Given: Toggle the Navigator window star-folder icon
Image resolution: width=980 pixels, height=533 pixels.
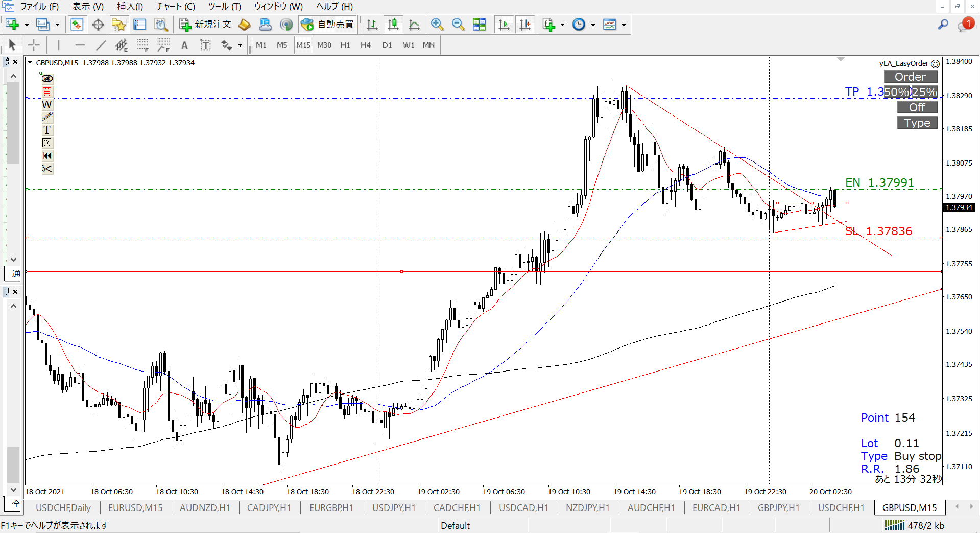Looking at the screenshot, I should 118,24.
